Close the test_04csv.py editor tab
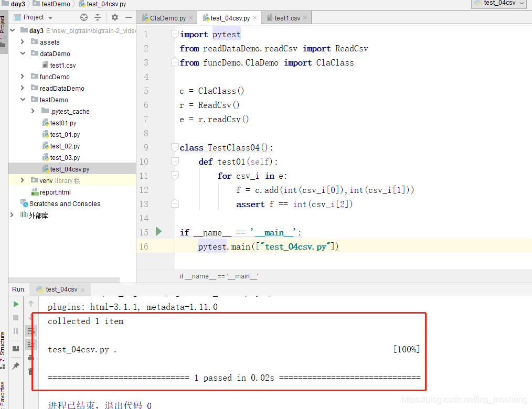Image resolution: width=532 pixels, height=409 pixels. 255,17
